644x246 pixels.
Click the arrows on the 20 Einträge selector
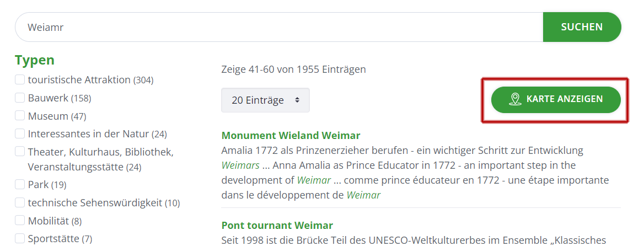point(297,100)
